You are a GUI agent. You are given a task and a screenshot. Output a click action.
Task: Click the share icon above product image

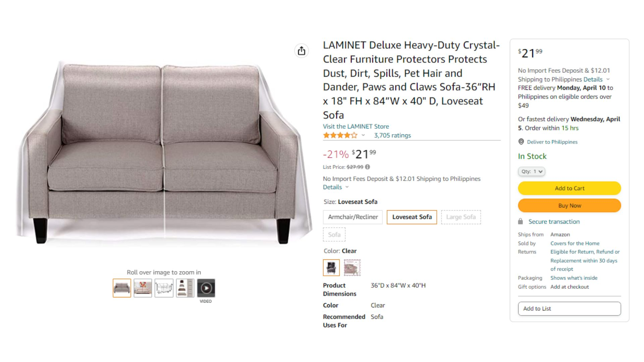(302, 51)
